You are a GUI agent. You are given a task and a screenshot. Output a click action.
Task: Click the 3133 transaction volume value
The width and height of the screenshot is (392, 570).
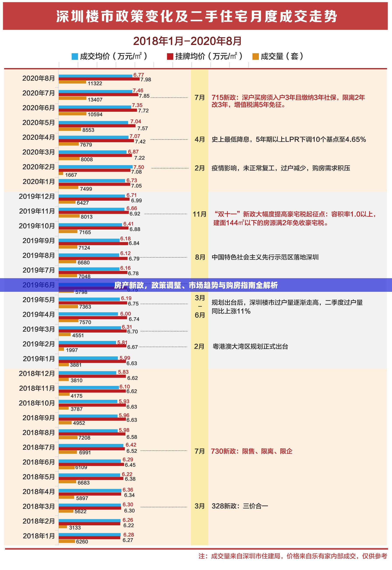click(75, 528)
